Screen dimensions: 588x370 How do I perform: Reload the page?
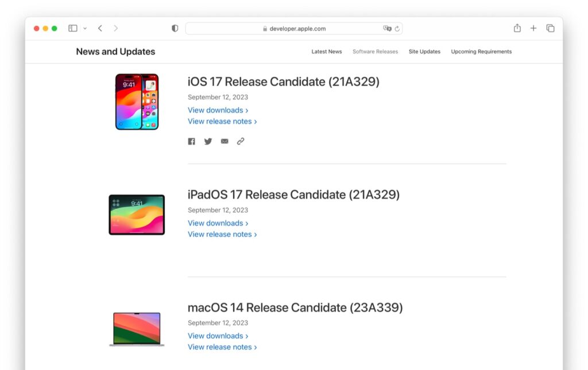(397, 28)
